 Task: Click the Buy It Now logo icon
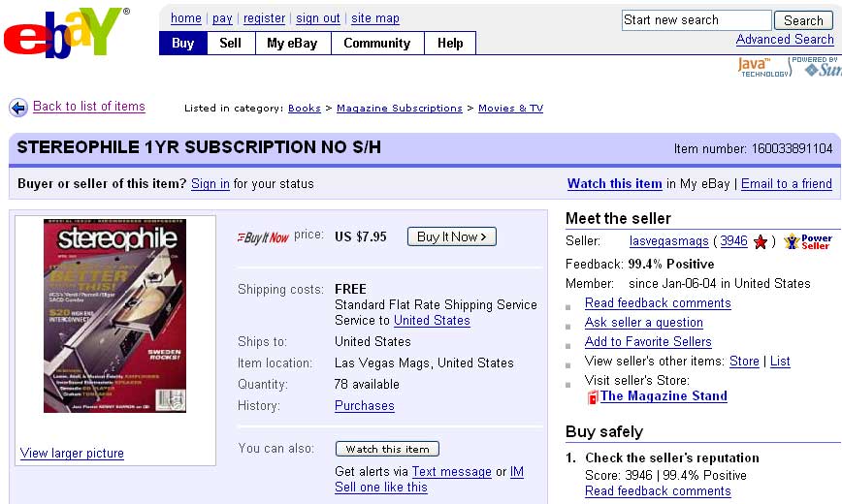(x=263, y=237)
